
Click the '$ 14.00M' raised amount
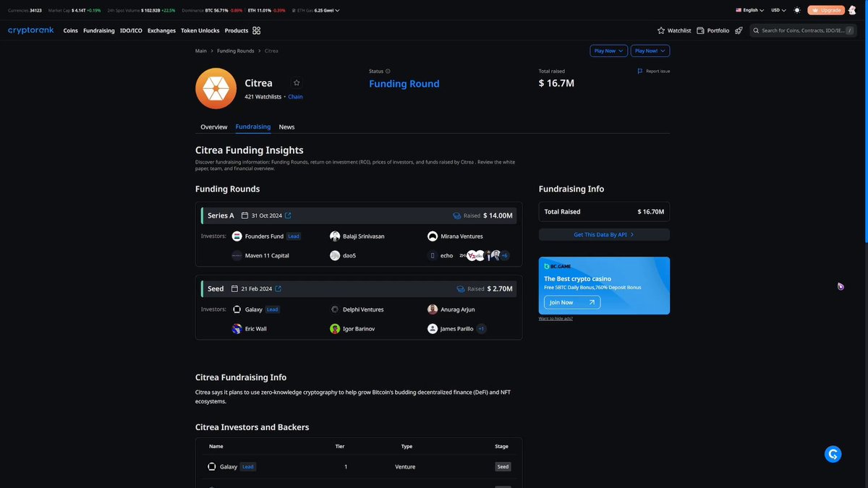[x=498, y=215]
